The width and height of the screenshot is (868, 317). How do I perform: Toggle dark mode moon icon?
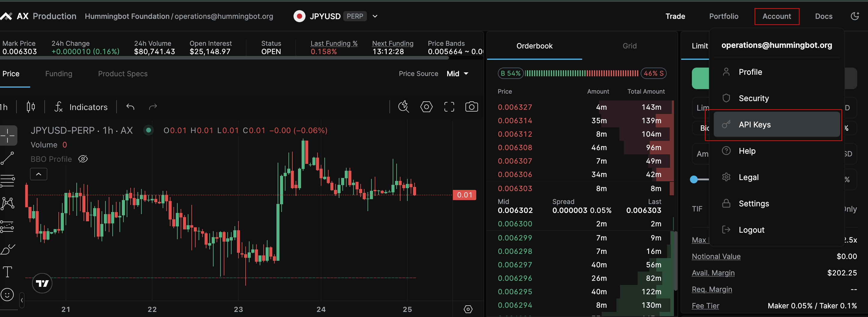pos(855,16)
